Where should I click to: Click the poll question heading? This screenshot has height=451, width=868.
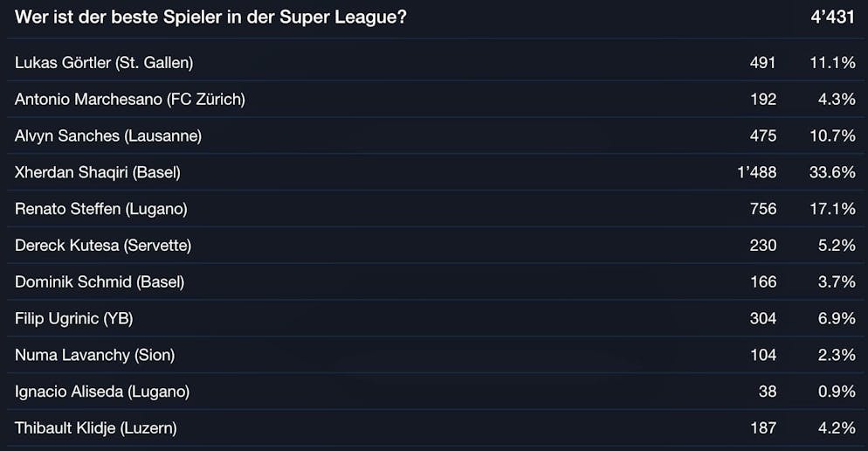(x=210, y=17)
